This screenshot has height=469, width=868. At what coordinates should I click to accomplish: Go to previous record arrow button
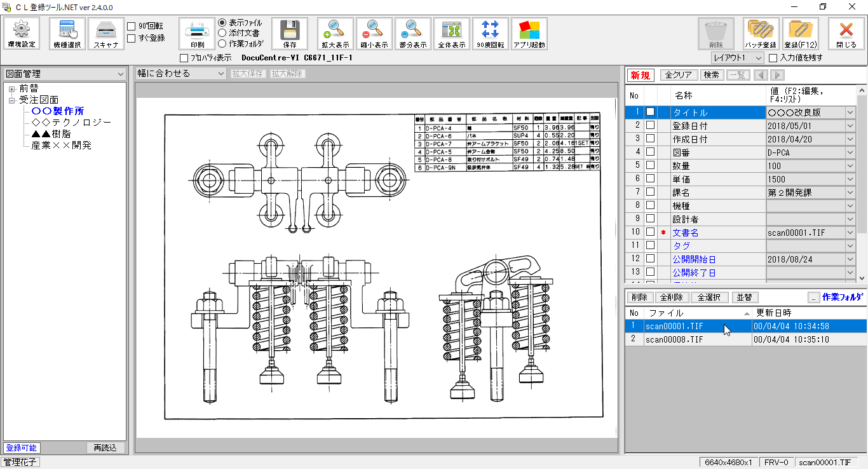761,75
